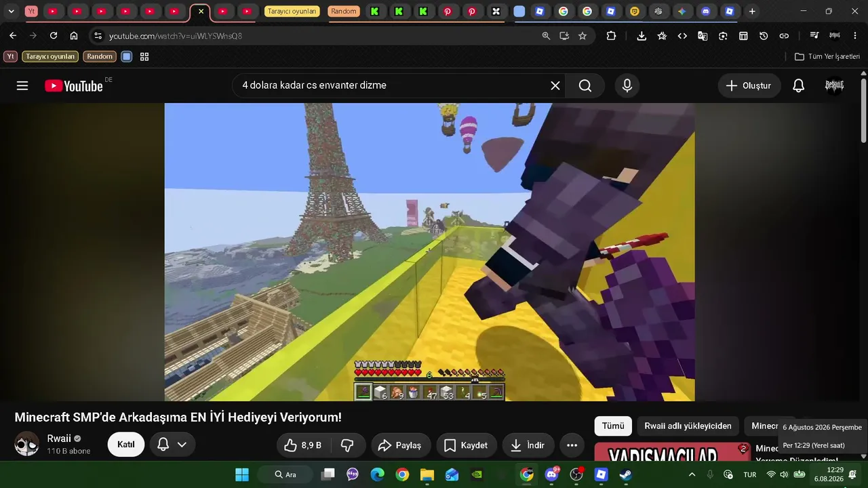Image resolution: width=868 pixels, height=488 pixels.
Task: Bookmark this page with the star
Action: (x=583, y=36)
